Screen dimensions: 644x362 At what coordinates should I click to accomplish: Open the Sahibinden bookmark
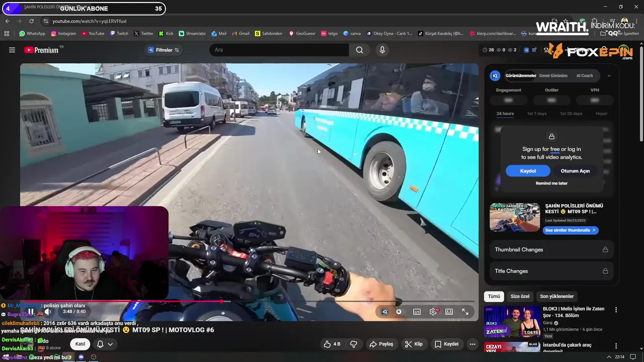[x=269, y=34]
